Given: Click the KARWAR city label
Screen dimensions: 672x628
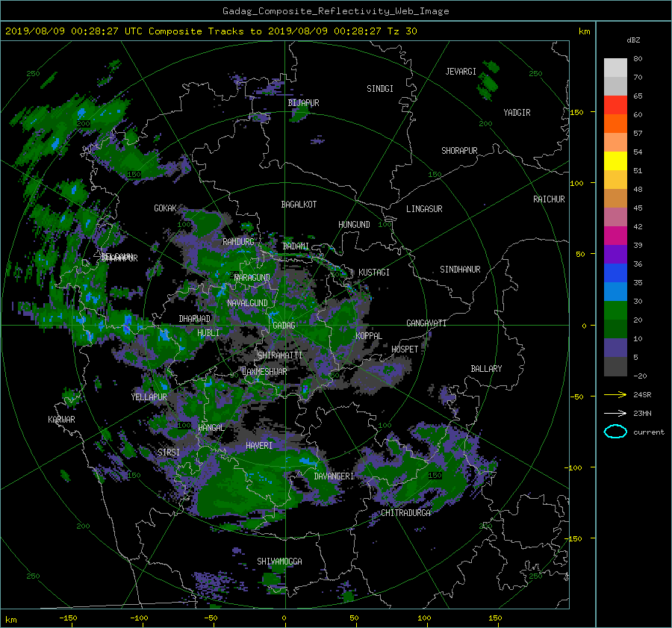Looking at the screenshot, I should click(61, 420).
